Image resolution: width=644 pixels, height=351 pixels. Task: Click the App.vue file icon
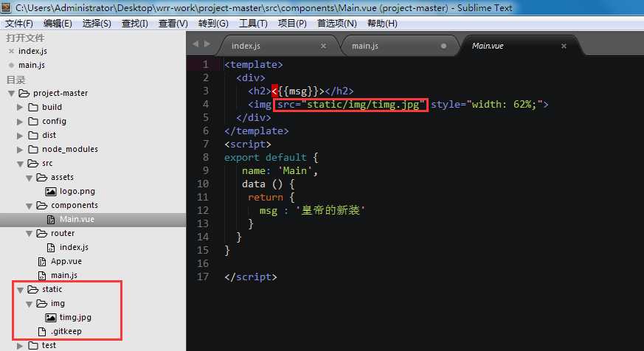click(42, 262)
